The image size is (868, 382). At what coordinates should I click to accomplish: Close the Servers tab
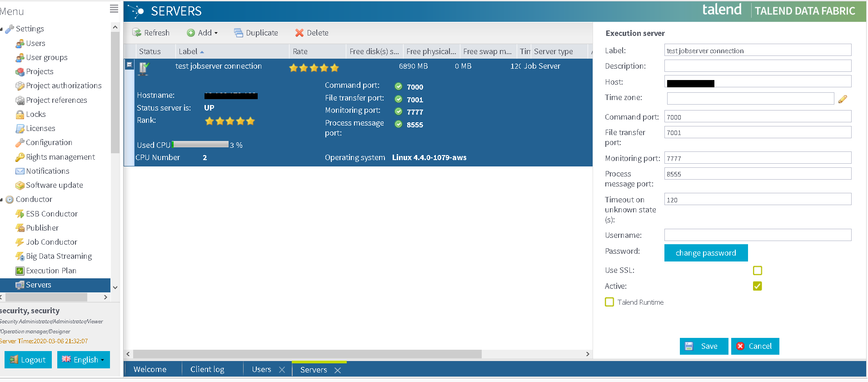(338, 370)
